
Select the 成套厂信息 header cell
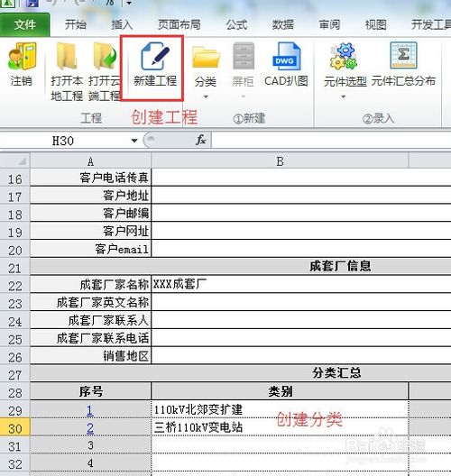pyautogui.click(x=241, y=267)
